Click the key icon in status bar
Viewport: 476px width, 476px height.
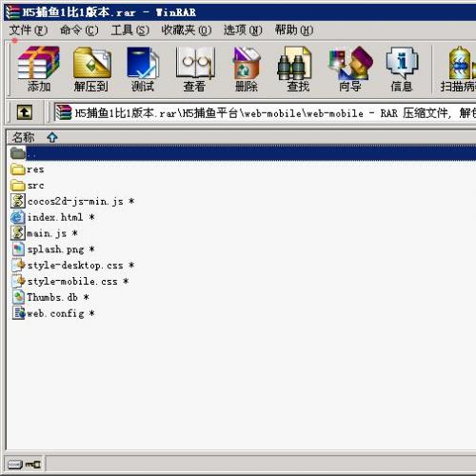[33, 465]
